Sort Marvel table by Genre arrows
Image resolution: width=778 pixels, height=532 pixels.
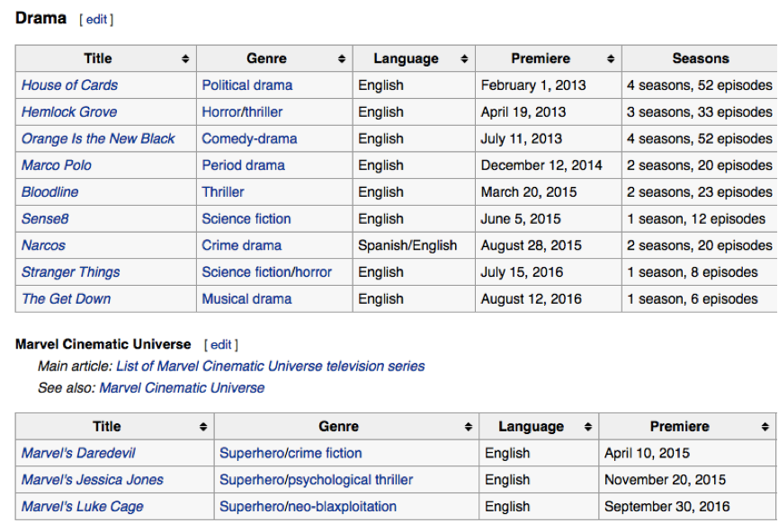click(468, 427)
